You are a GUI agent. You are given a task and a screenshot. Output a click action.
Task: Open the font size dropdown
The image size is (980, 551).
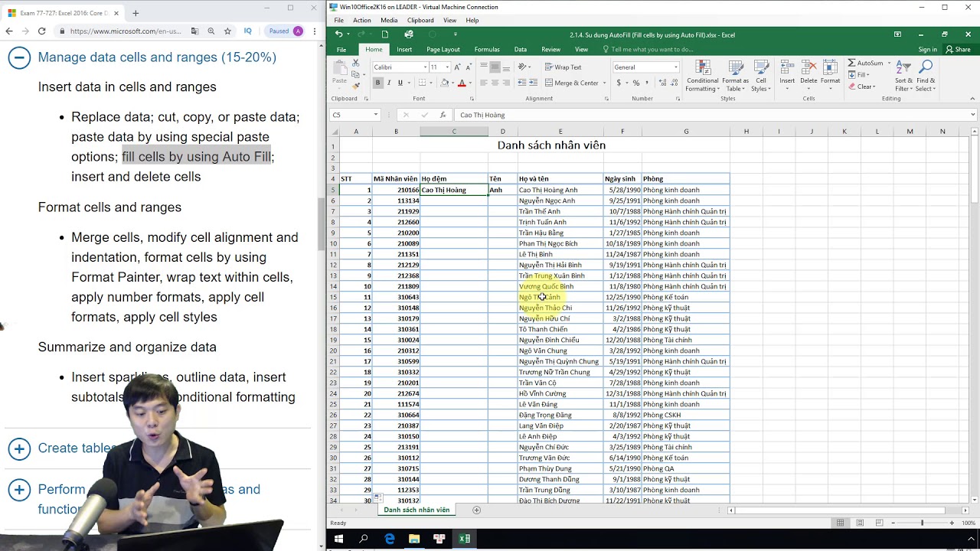coord(447,67)
